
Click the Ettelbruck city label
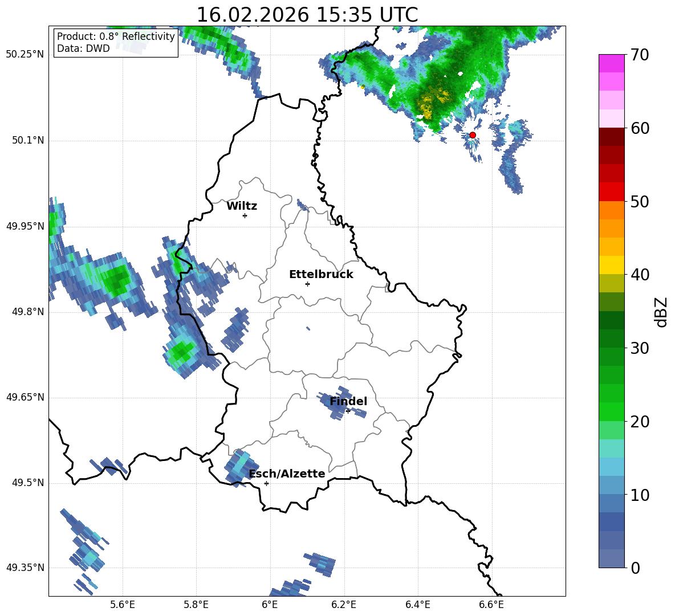coord(321,275)
